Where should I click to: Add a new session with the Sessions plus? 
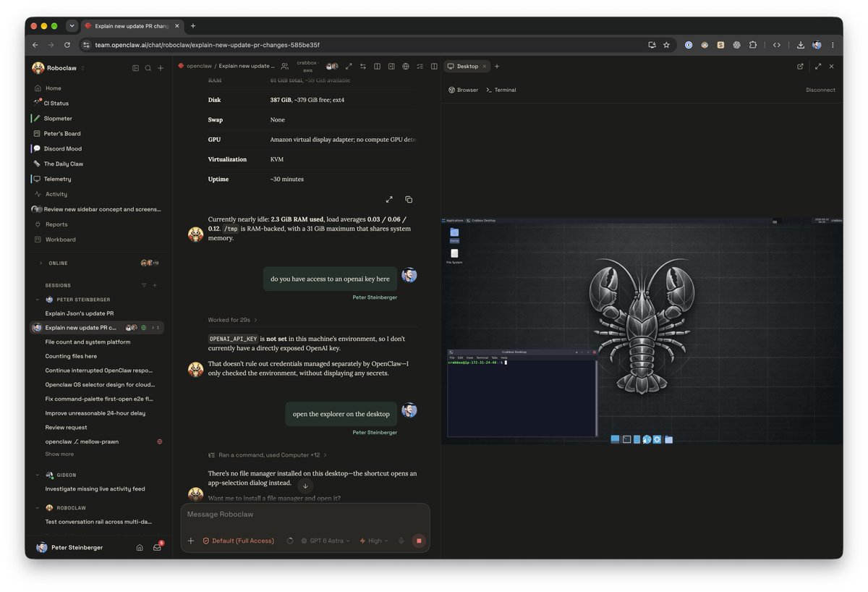coord(154,285)
